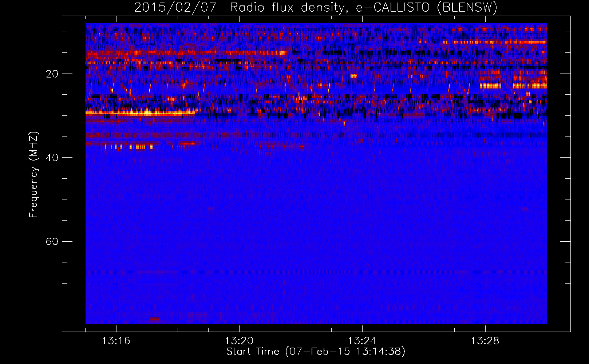Click the '13:24' time tick label
Screen dimensions: 589x364
[x=362, y=341]
